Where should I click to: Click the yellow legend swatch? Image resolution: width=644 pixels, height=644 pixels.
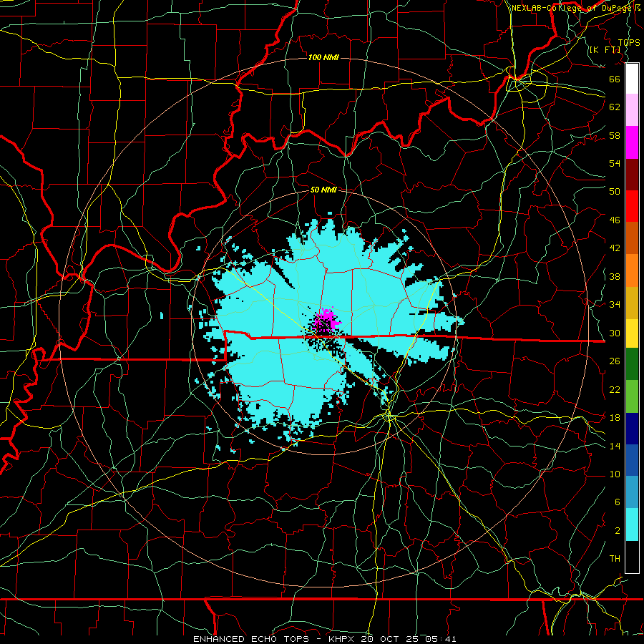(x=632, y=334)
